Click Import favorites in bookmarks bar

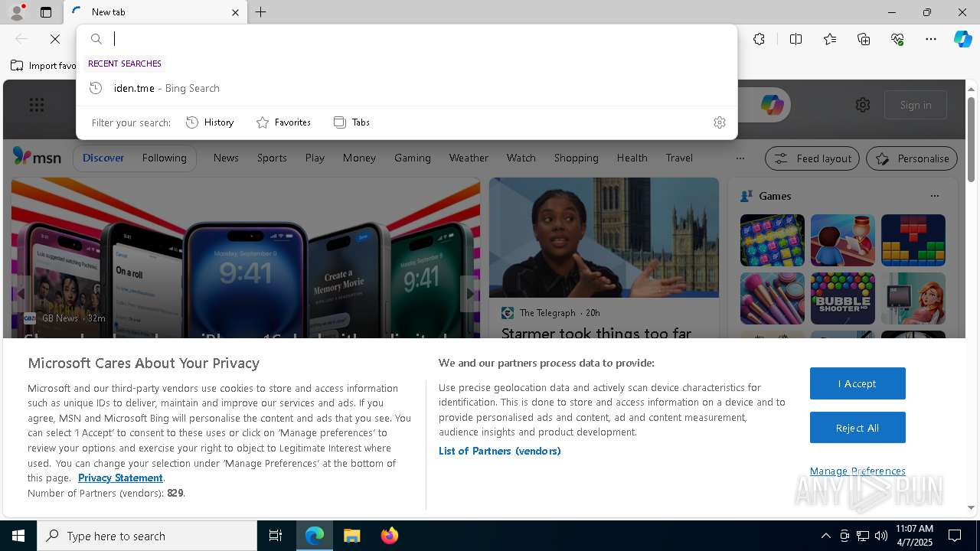(44, 66)
